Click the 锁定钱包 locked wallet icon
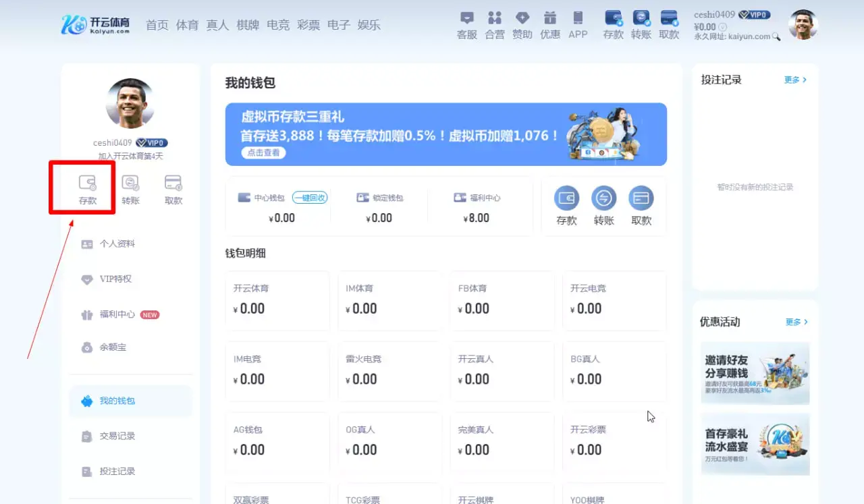 362,198
